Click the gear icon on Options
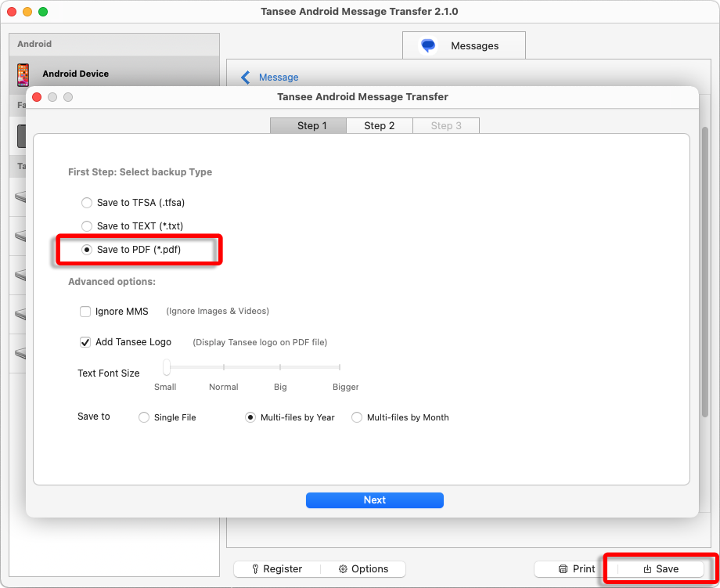Viewport: 720px width, 588px height. click(343, 569)
